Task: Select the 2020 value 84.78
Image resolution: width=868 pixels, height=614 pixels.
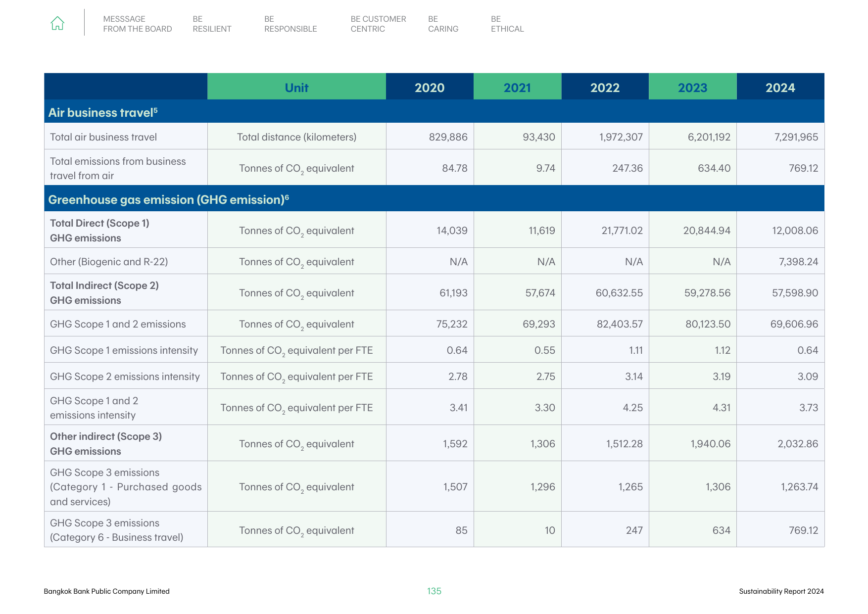Action: click(x=454, y=168)
